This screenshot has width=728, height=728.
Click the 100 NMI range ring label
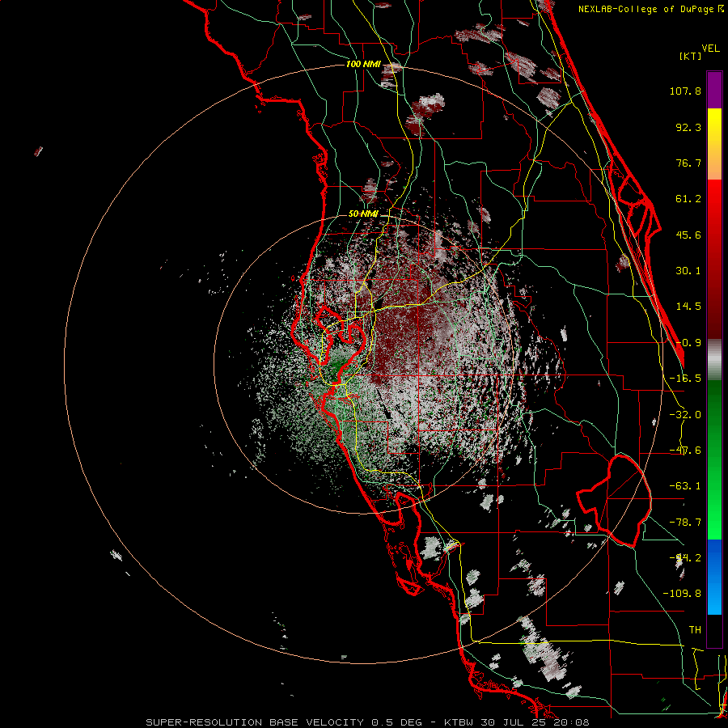point(363,64)
